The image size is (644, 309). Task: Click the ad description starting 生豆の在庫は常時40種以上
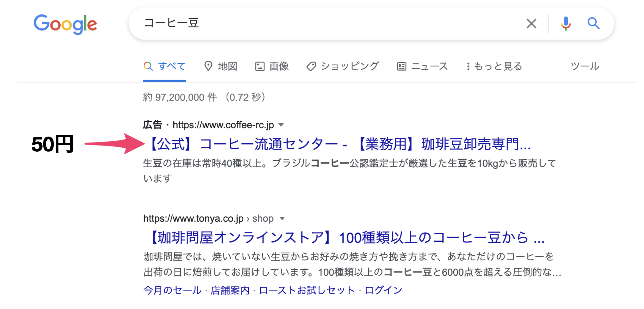pyautogui.click(x=349, y=171)
